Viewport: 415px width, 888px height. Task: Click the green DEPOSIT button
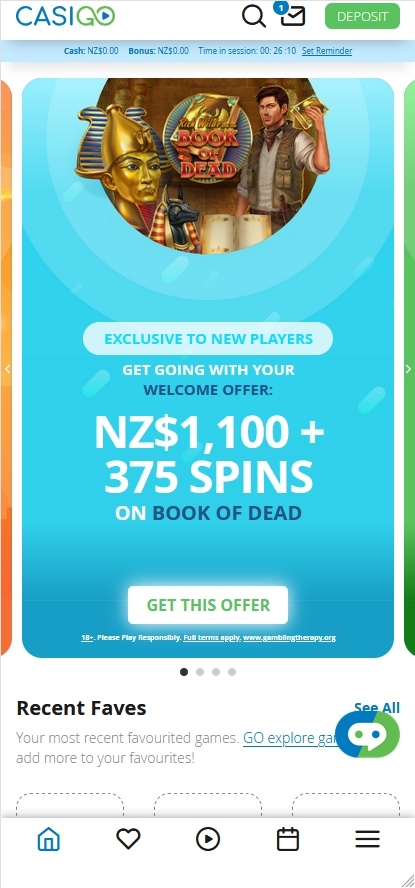point(362,16)
